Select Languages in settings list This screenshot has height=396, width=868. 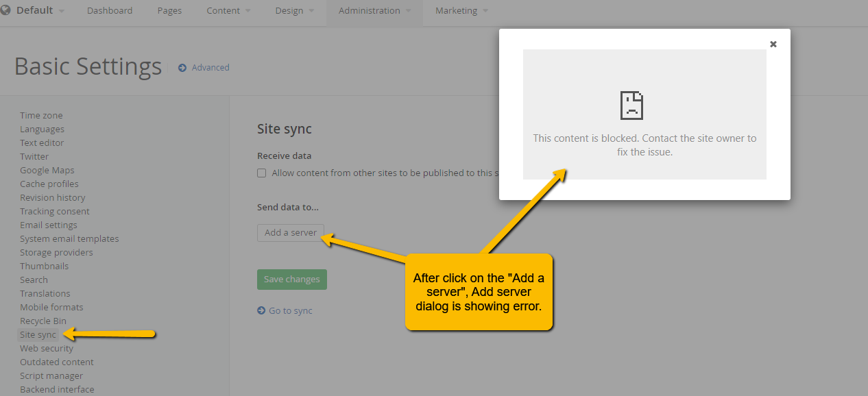[x=42, y=129]
